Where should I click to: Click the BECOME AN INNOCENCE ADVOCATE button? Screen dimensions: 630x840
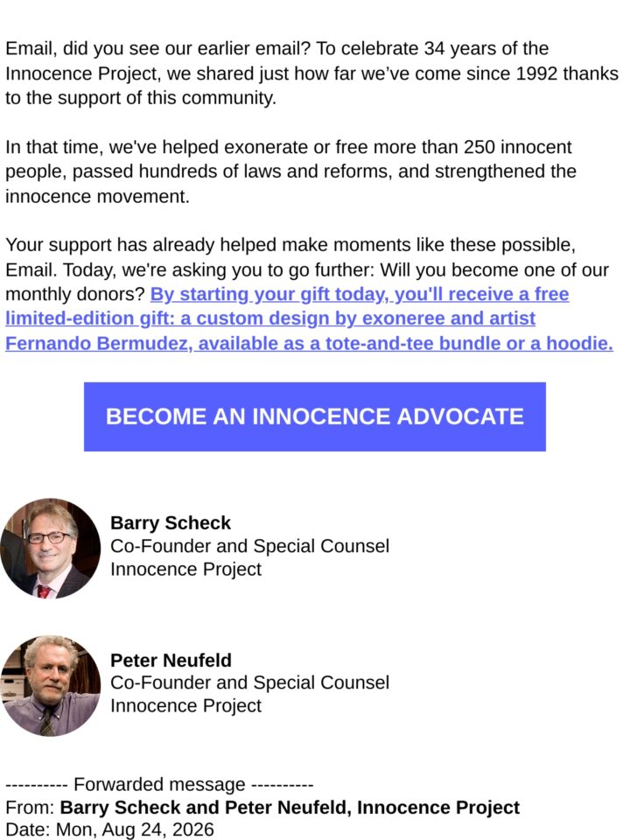point(314,416)
